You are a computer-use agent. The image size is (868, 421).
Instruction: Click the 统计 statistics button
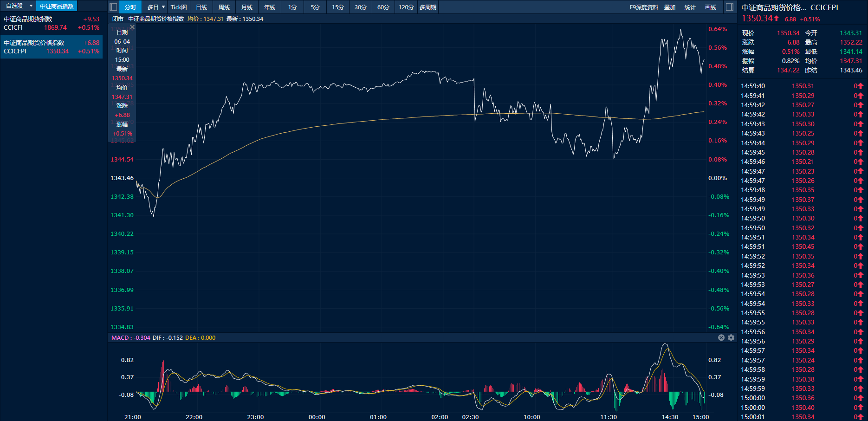click(x=690, y=7)
